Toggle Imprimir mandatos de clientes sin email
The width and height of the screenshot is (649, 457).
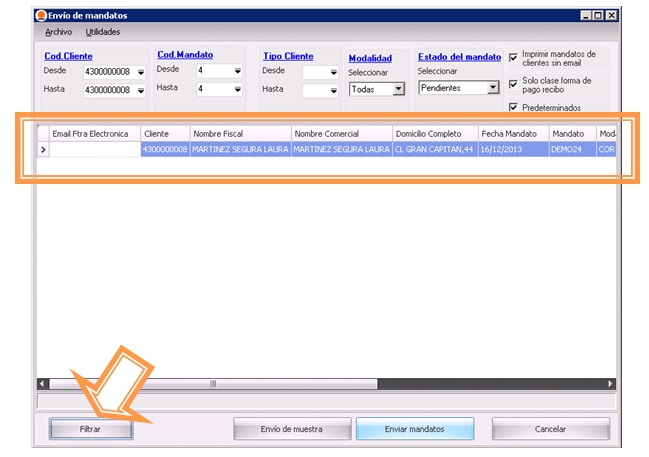click(x=514, y=57)
